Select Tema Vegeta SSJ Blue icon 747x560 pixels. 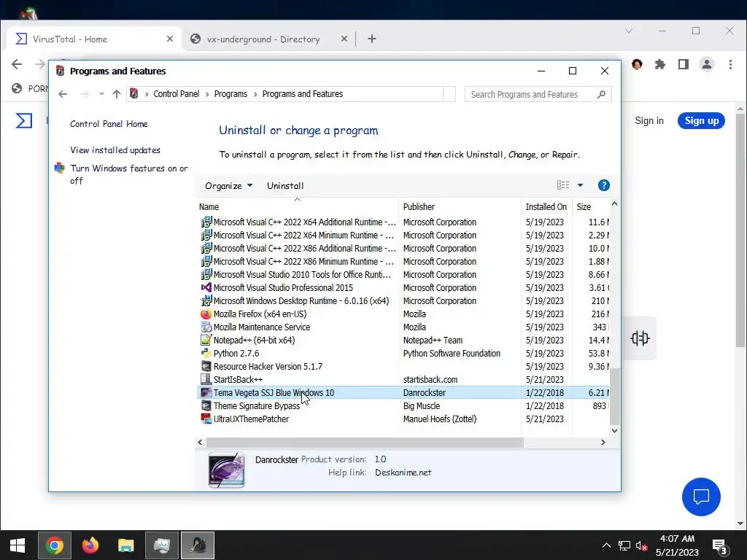206,393
